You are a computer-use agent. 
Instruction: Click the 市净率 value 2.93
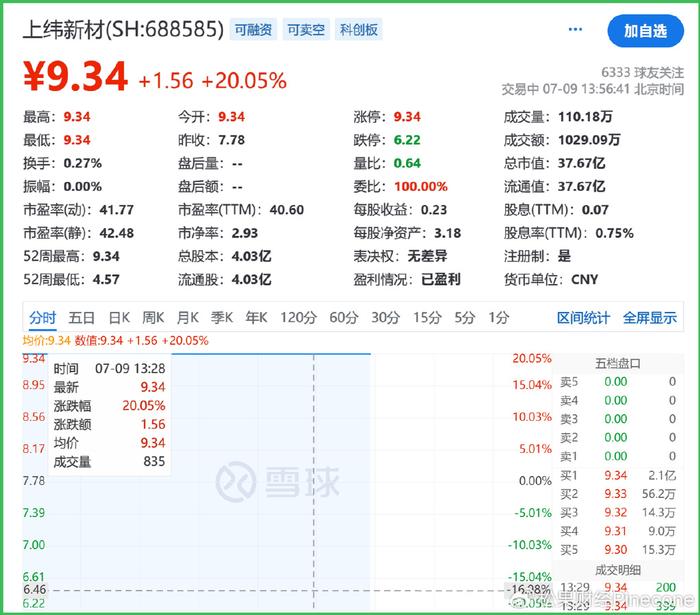pos(245,233)
